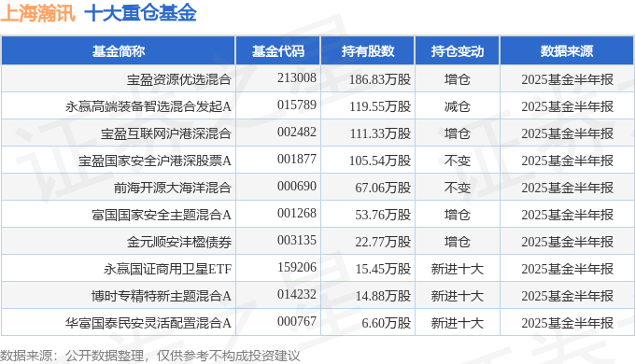Open the 永赢高端装备智选混合发起A fund
This screenshot has width=635, height=364.
coord(148,106)
